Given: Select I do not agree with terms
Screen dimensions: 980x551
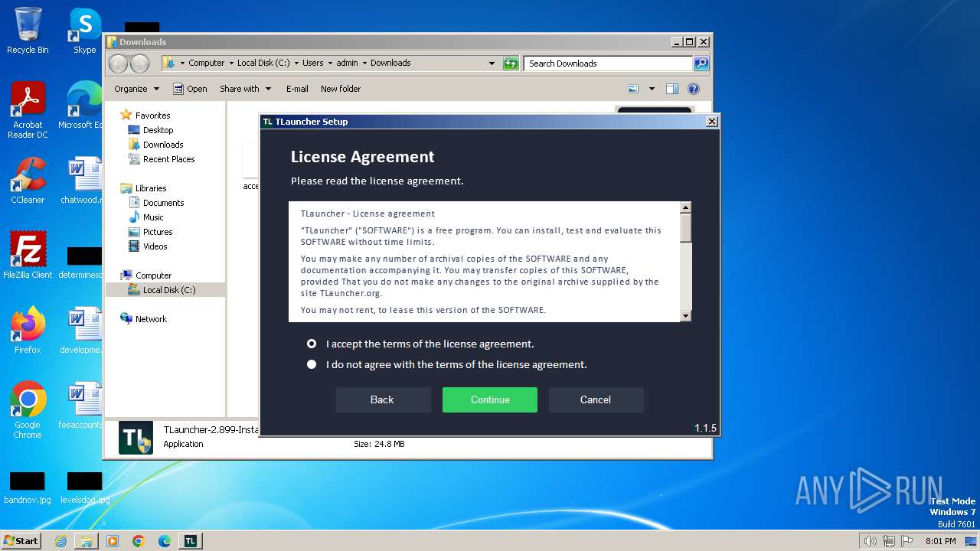Looking at the screenshot, I should pos(312,364).
